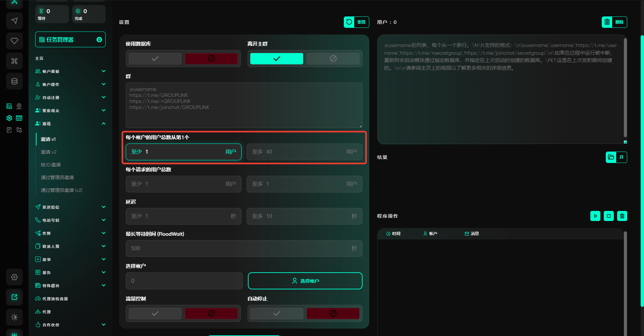Start the program with the play button
Viewport: 644px width, 336px height.
point(595,216)
